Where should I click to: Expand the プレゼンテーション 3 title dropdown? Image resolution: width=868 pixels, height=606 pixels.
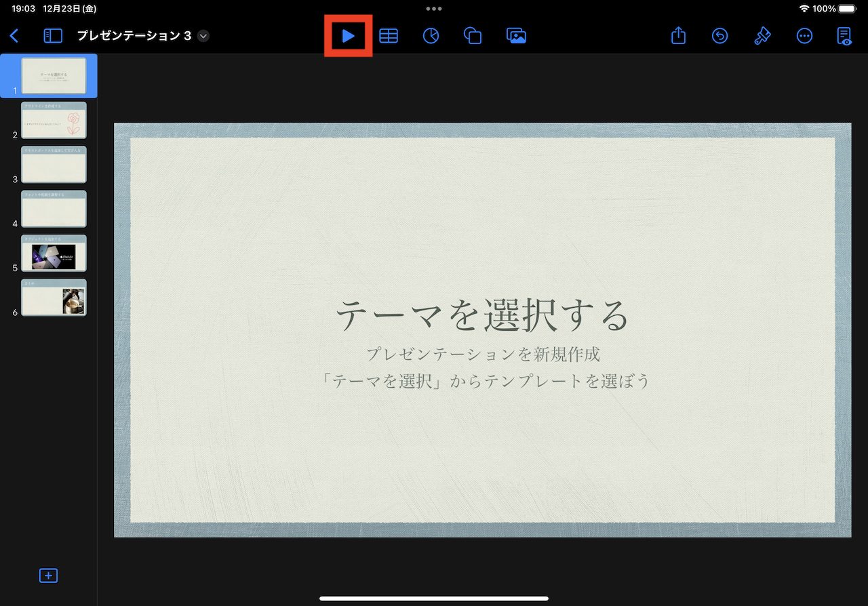coord(203,36)
